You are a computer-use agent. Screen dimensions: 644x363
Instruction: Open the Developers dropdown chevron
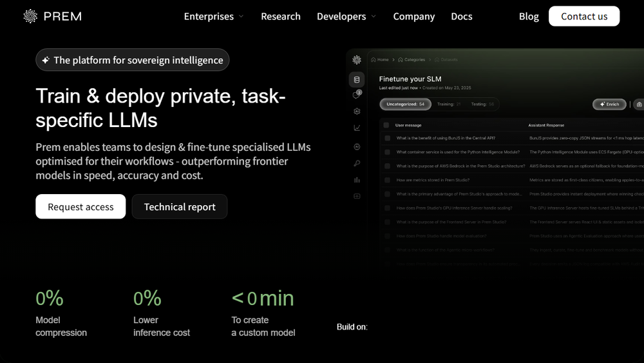(x=374, y=17)
